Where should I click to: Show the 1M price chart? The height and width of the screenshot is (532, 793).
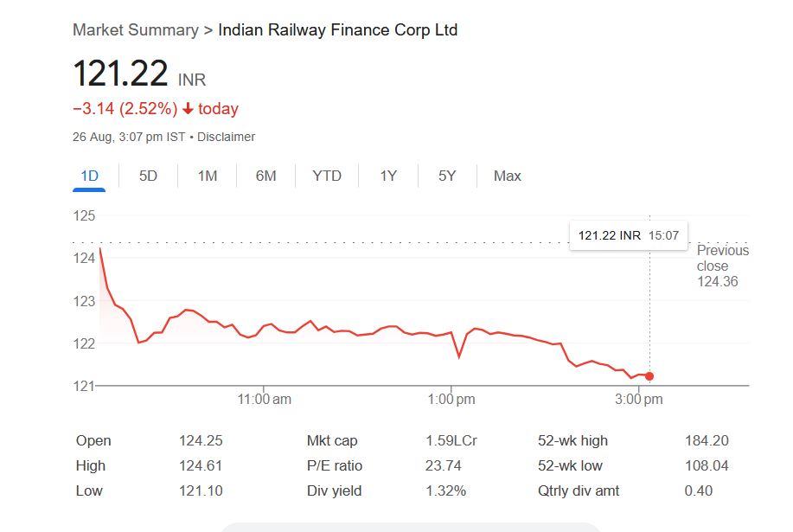(207, 176)
